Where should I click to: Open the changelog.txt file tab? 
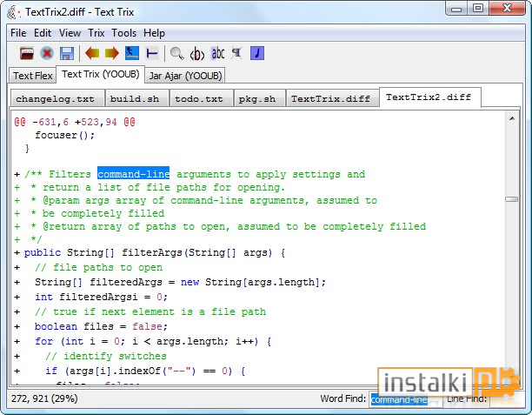click(x=57, y=98)
